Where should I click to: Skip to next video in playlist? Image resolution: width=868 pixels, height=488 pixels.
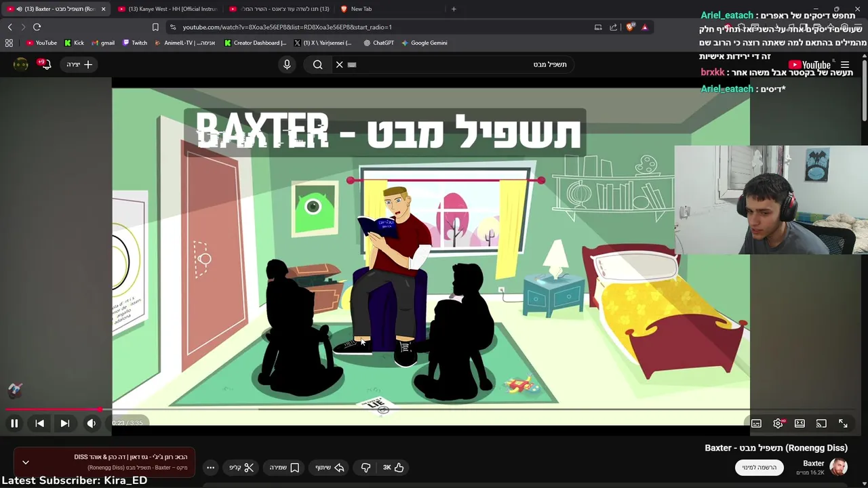(x=65, y=423)
